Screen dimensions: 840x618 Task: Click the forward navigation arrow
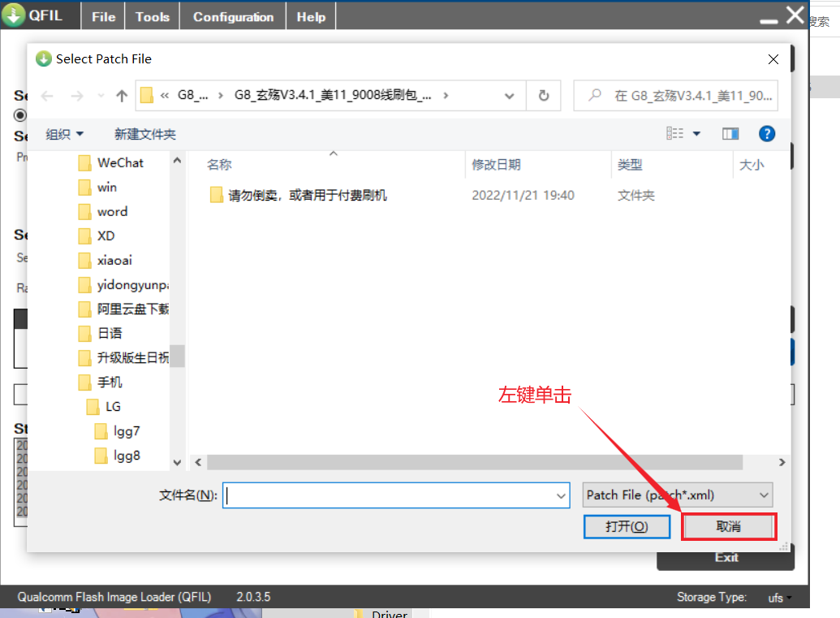[x=76, y=96]
